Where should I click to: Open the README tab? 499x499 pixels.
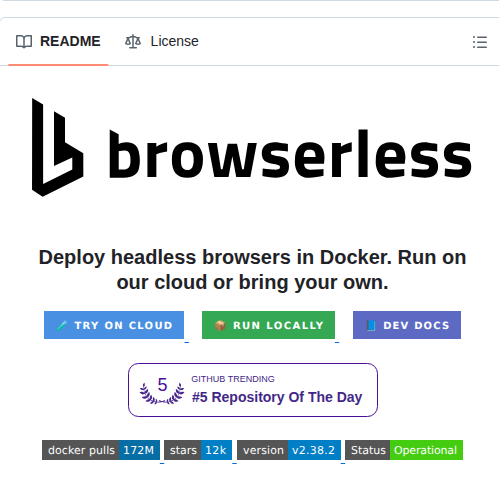tap(58, 42)
